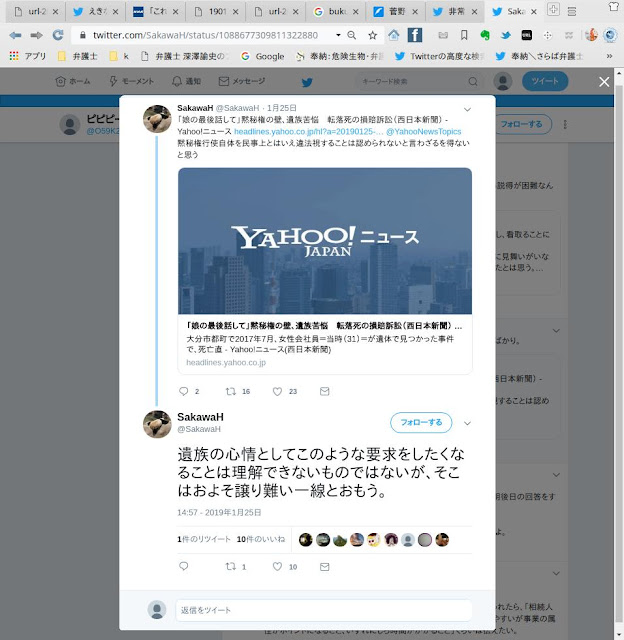Open the address bar dropdown arrow
Image resolution: width=624 pixels, height=640 pixels.
(338, 36)
